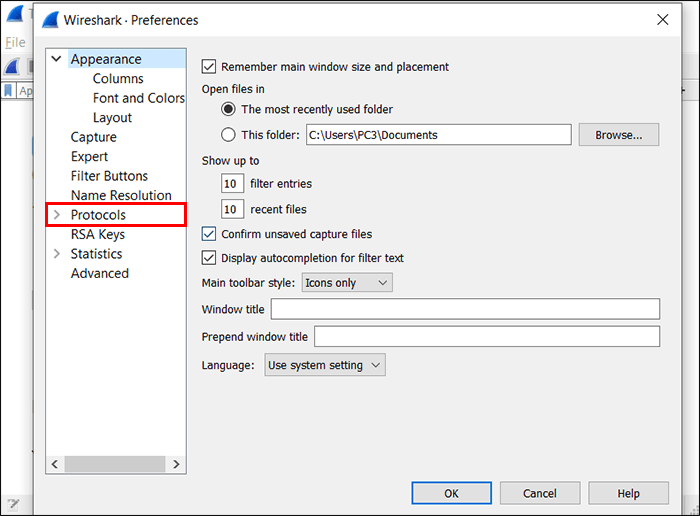Screen dimensions: 700x516
Task: Click the Window title input field
Action: 465,309
